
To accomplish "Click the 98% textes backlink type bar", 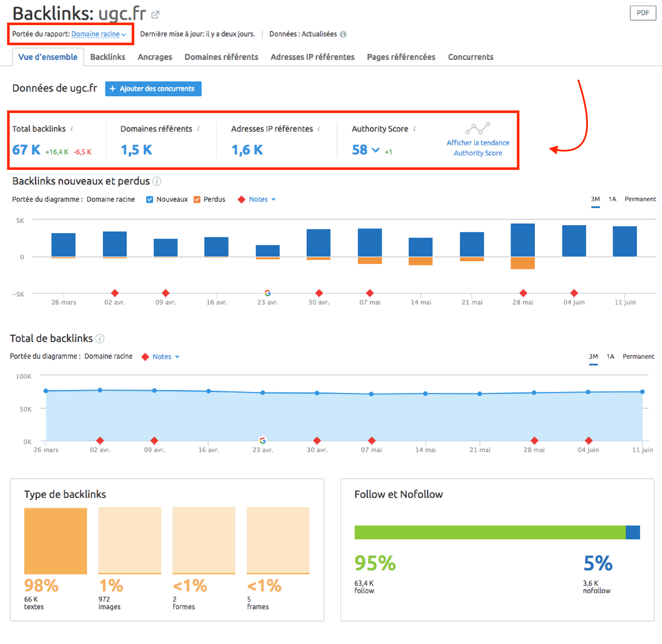I will (56, 541).
